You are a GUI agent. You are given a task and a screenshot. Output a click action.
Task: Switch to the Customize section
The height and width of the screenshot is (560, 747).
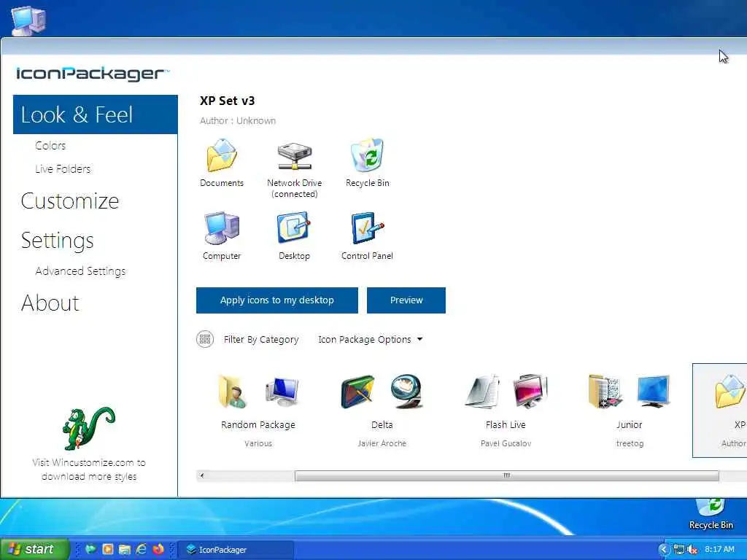point(70,201)
